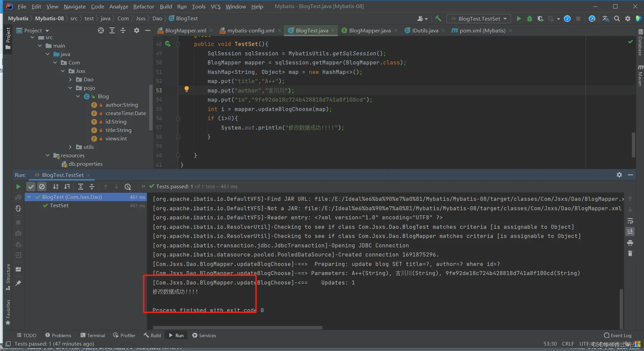The height and width of the screenshot is (351, 644).
Task: Toggle show passed tests
Action: point(31,187)
